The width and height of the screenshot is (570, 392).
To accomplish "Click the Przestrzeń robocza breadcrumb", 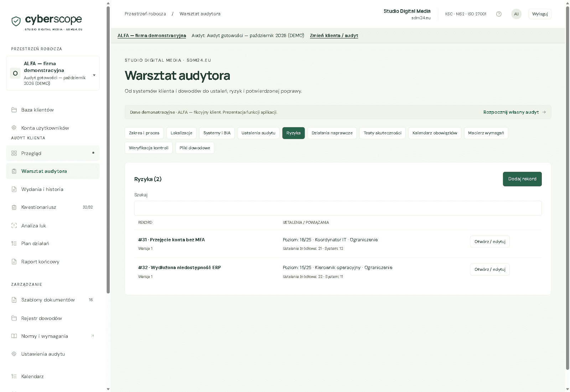I will (x=145, y=14).
